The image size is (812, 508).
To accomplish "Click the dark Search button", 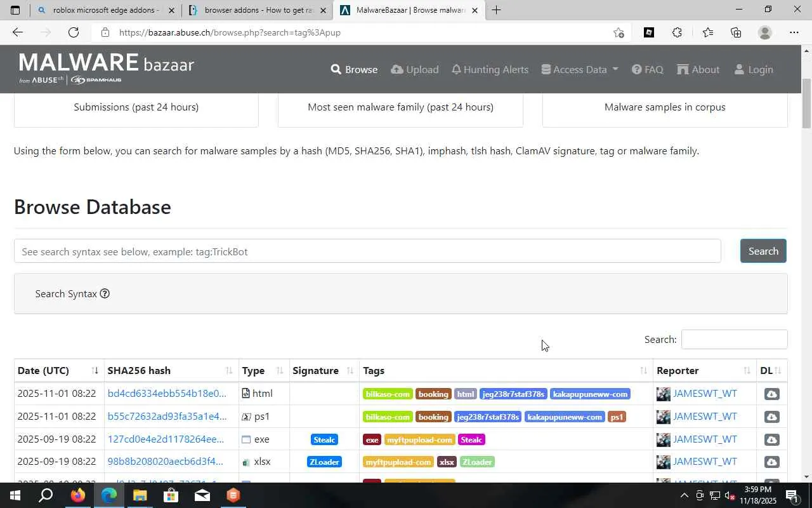I will 763,251.
